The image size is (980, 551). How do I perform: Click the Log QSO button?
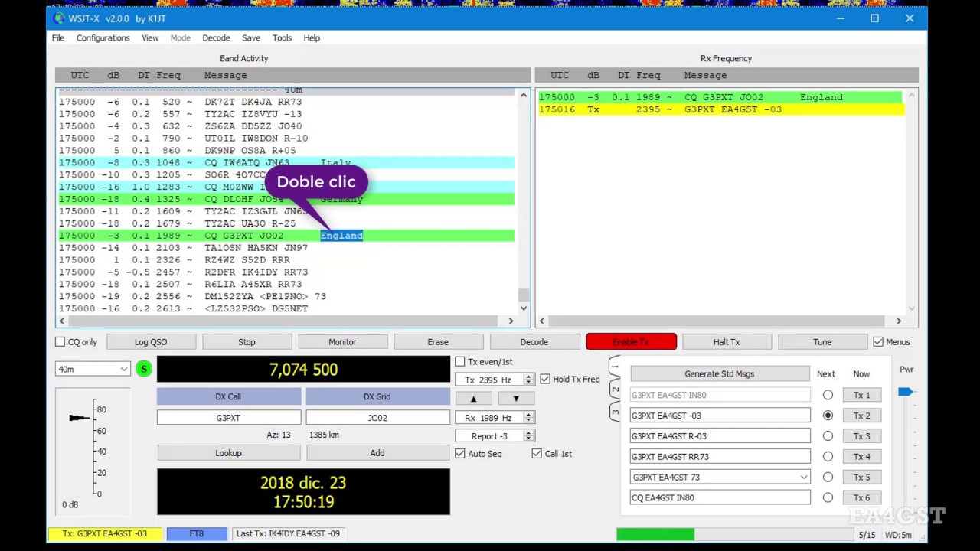click(151, 342)
